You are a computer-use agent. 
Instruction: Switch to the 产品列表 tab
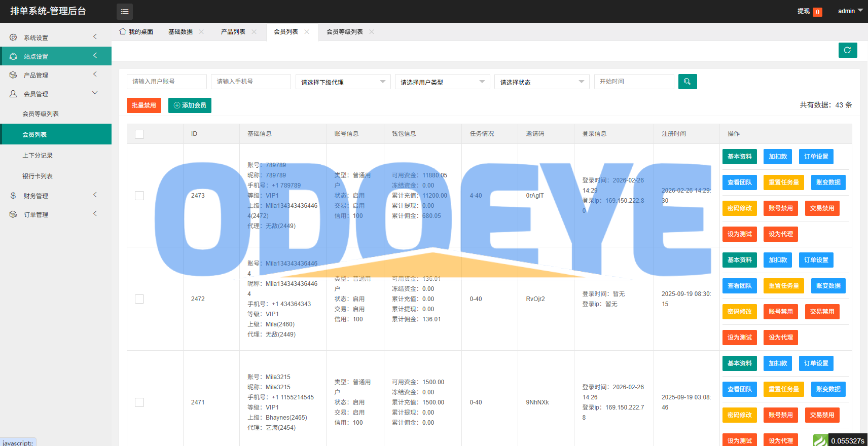pos(233,32)
